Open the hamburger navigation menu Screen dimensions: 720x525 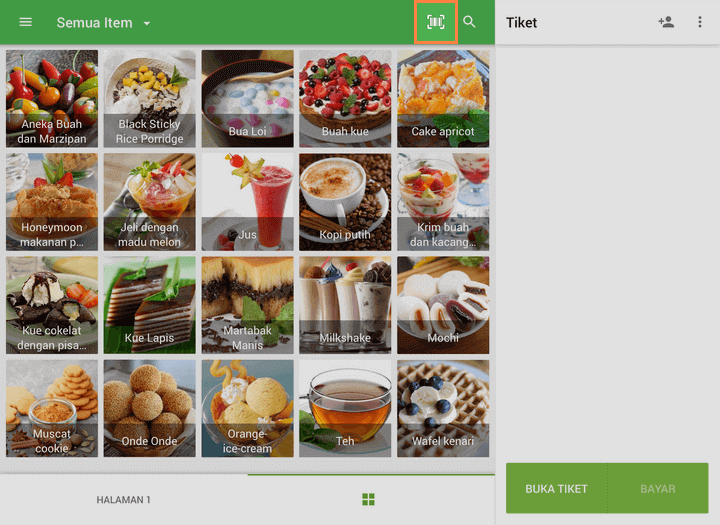click(26, 22)
